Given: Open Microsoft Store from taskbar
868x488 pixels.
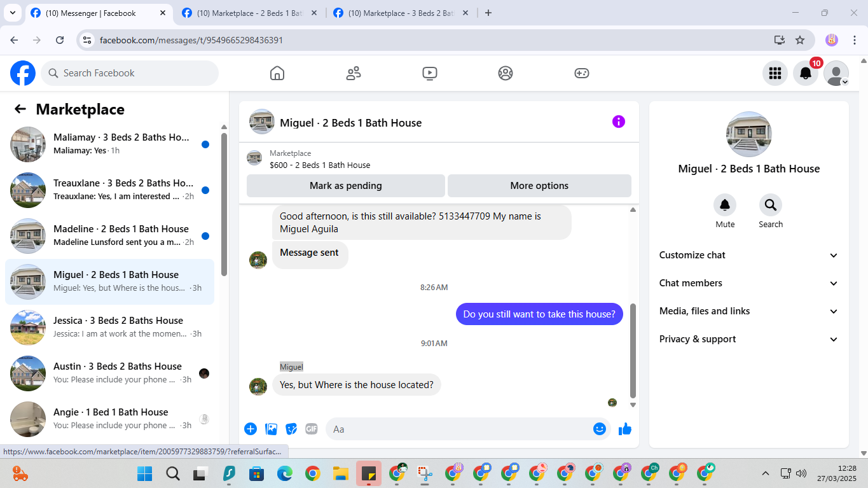Looking at the screenshot, I should pyautogui.click(x=256, y=473).
